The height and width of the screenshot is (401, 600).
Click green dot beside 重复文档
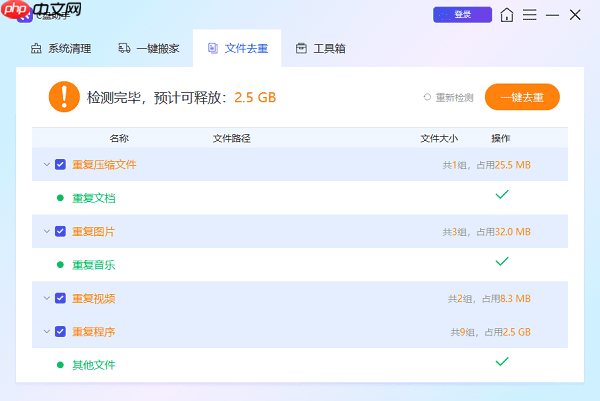coord(60,198)
